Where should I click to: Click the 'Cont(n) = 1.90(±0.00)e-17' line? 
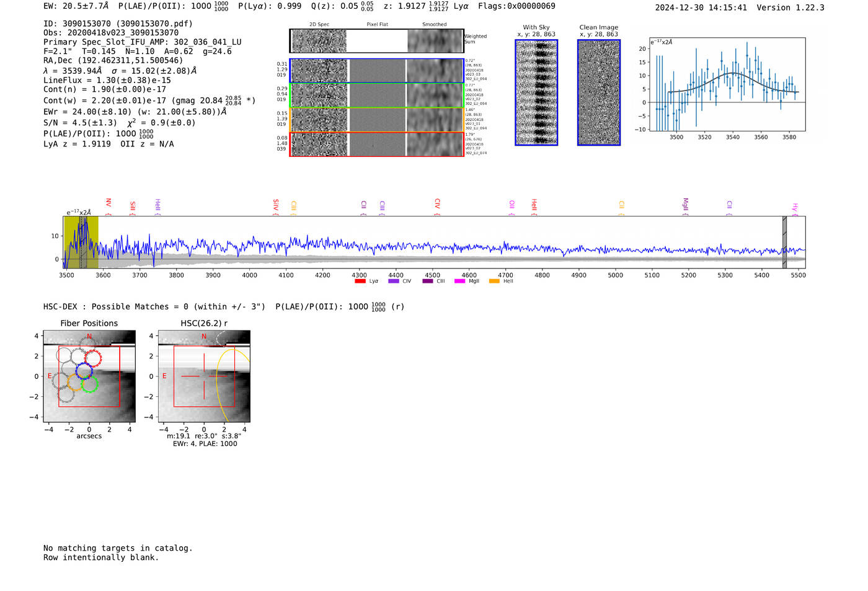pos(105,90)
